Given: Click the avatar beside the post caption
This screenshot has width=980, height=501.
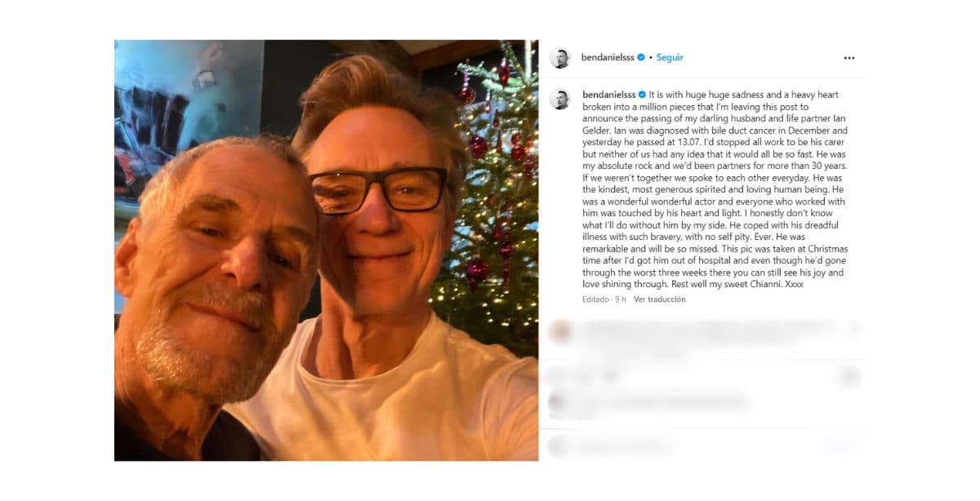Looking at the screenshot, I should pos(561,95).
